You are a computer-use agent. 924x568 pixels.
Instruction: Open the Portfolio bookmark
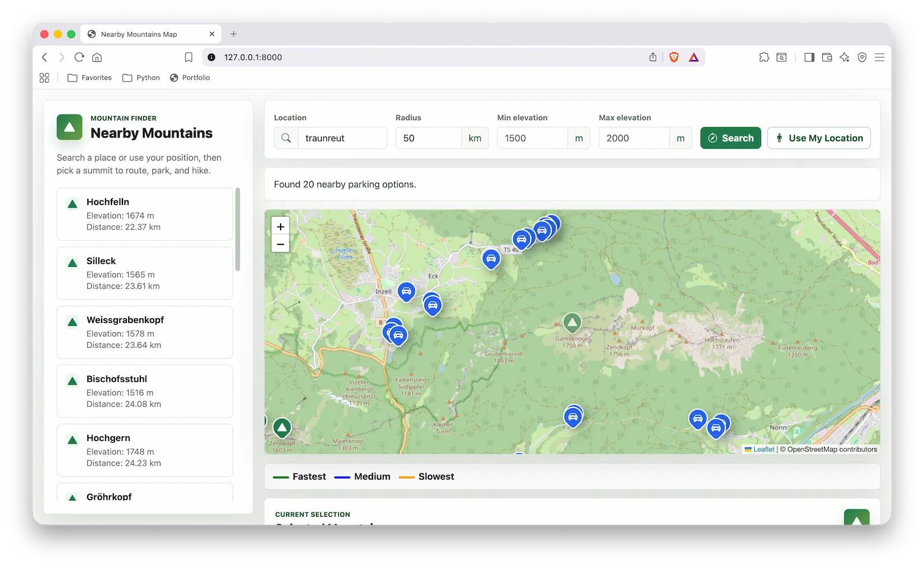[x=190, y=78]
